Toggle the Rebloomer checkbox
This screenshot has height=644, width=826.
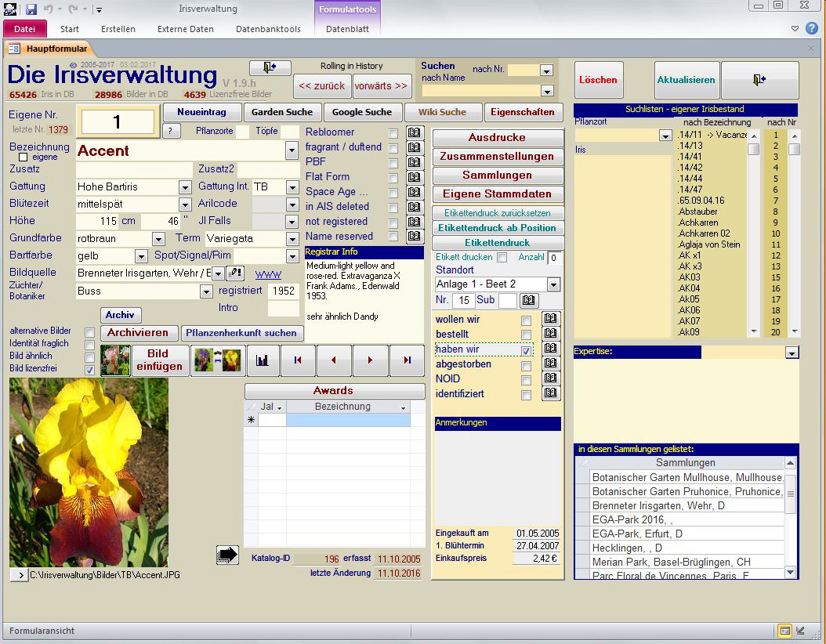pyautogui.click(x=393, y=133)
